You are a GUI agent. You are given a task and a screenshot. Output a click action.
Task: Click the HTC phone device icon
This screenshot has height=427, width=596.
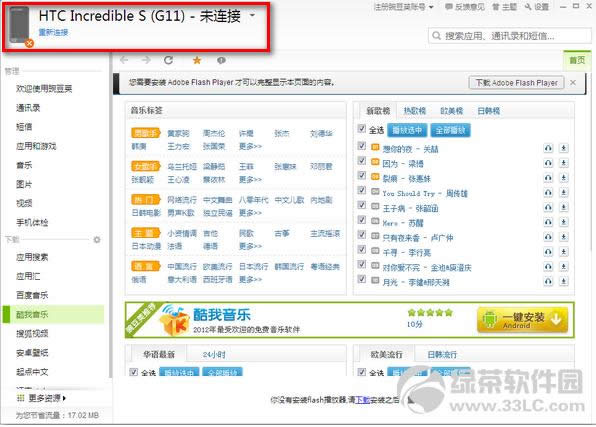[x=19, y=26]
